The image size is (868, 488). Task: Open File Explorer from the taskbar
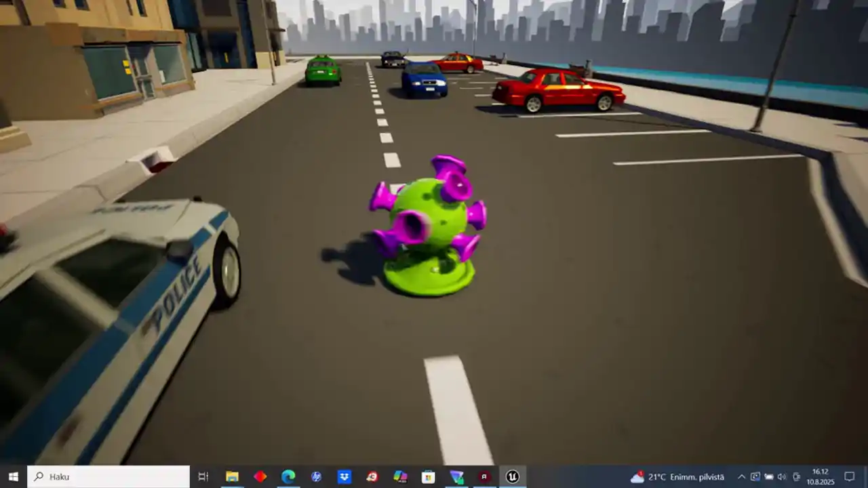pos(232,476)
